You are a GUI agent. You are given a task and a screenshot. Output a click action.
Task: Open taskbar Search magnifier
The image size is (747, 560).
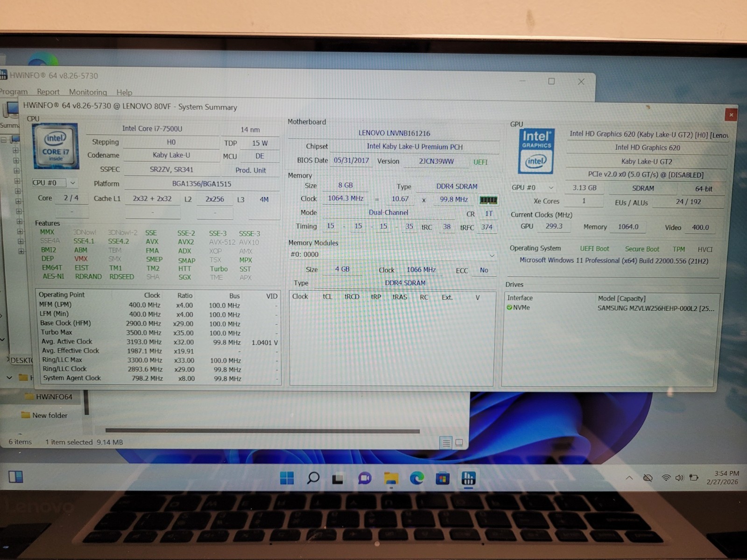pyautogui.click(x=313, y=478)
